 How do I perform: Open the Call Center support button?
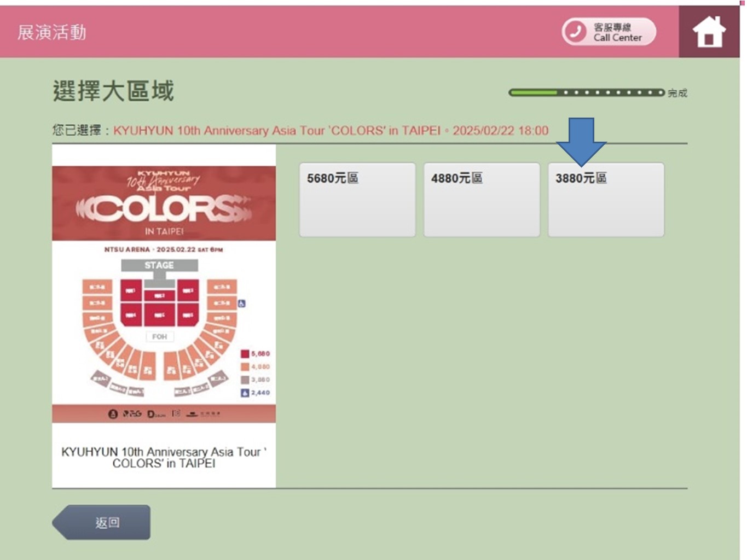[609, 32]
